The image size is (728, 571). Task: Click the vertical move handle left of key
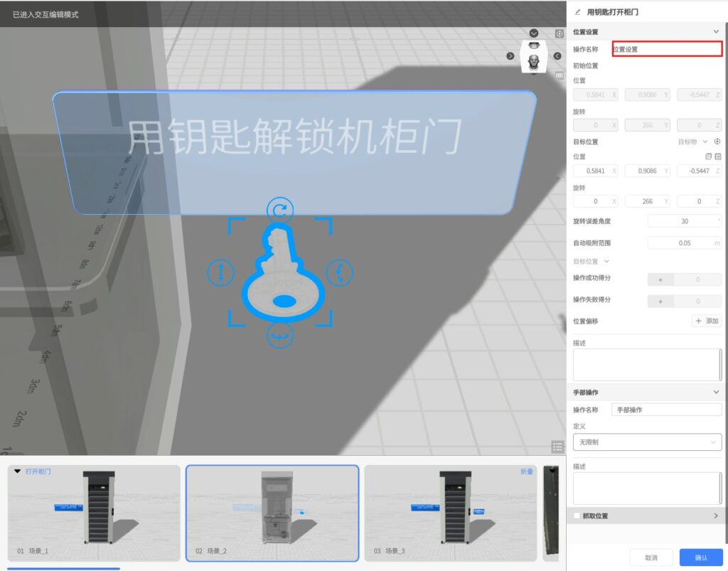pyautogui.click(x=220, y=272)
